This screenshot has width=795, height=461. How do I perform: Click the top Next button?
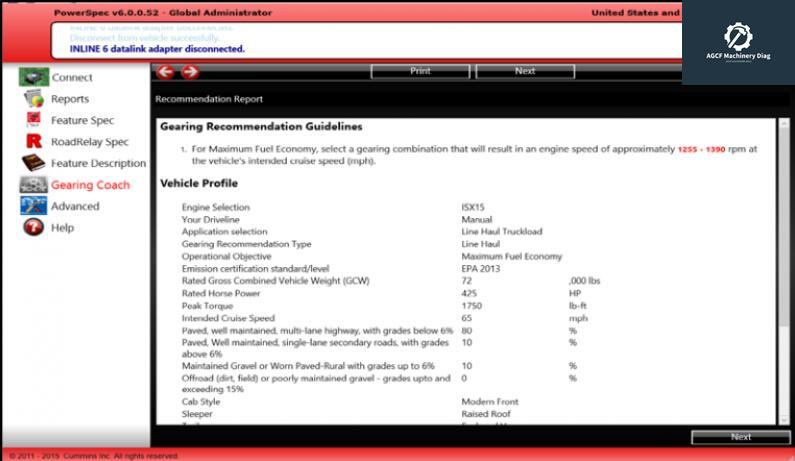pyautogui.click(x=525, y=71)
